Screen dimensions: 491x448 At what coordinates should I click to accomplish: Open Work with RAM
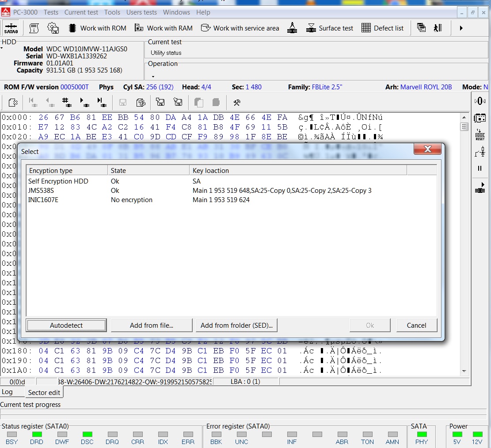click(x=164, y=28)
